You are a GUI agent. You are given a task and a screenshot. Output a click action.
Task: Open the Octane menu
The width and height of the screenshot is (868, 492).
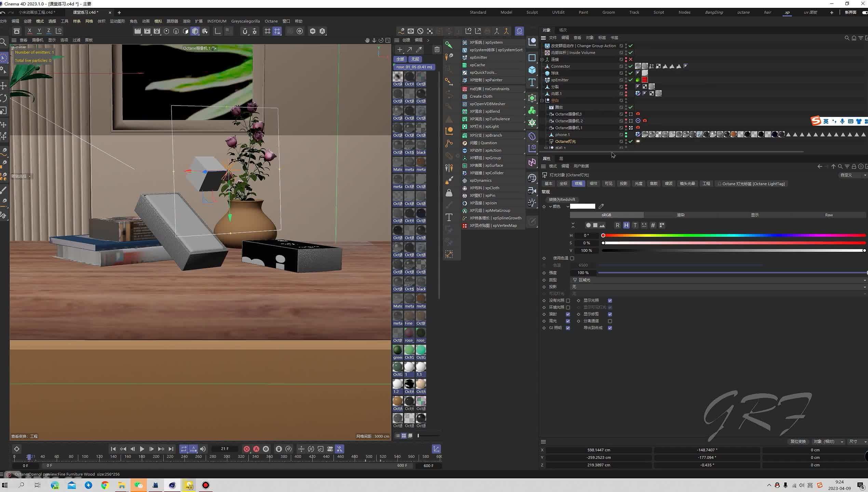coord(271,21)
